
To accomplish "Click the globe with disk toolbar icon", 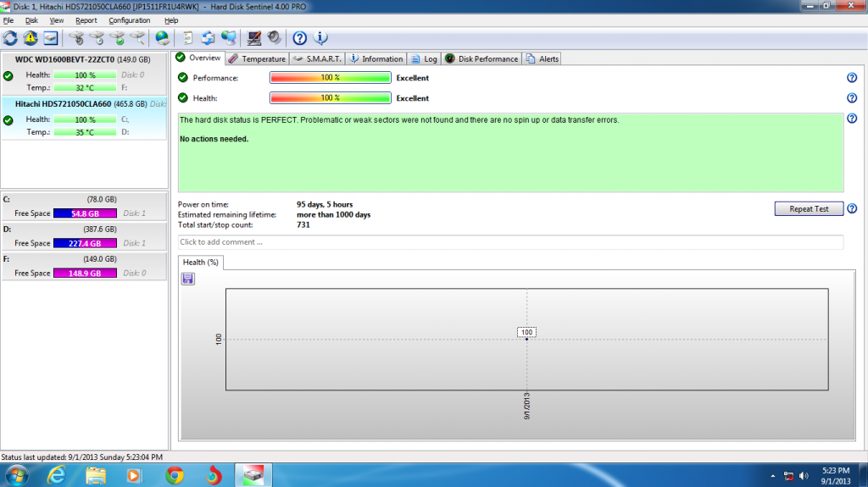I will (x=162, y=38).
